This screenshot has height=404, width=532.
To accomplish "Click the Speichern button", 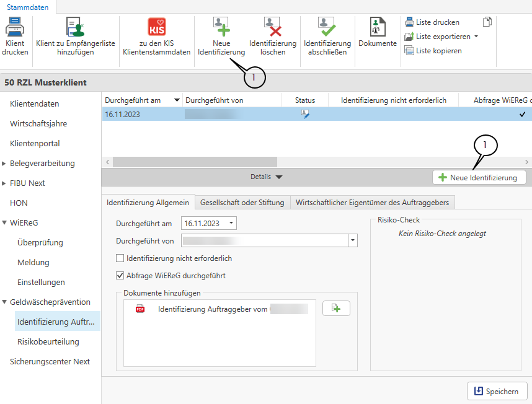I will click(497, 391).
